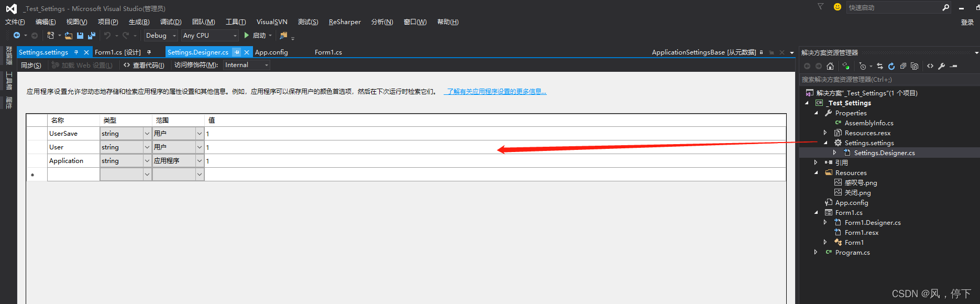Open Properties with the wrench icon
The height and width of the screenshot is (304, 980).
[942, 66]
